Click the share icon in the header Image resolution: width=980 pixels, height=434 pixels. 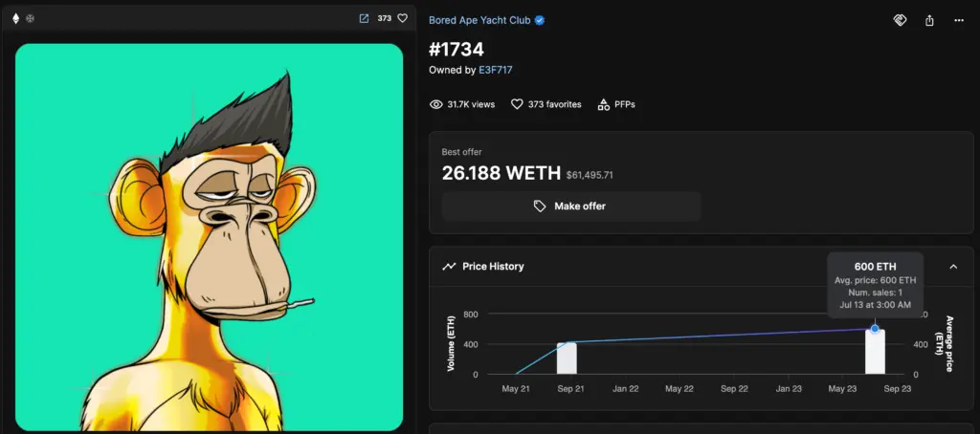pyautogui.click(x=929, y=21)
